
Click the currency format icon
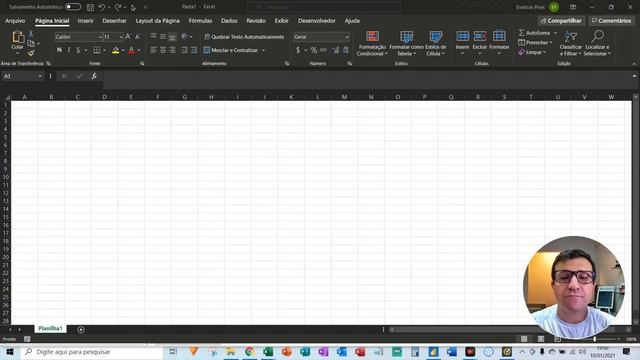(x=298, y=50)
